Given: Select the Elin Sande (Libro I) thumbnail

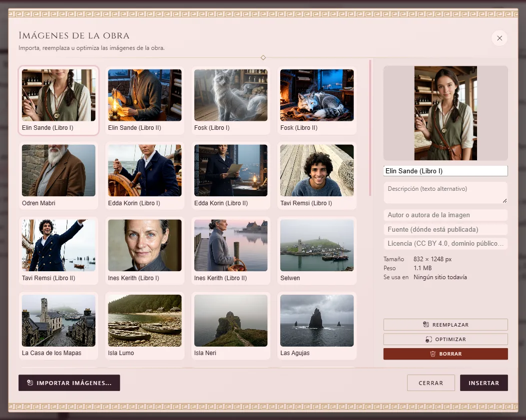Looking at the screenshot, I should (x=59, y=100).
